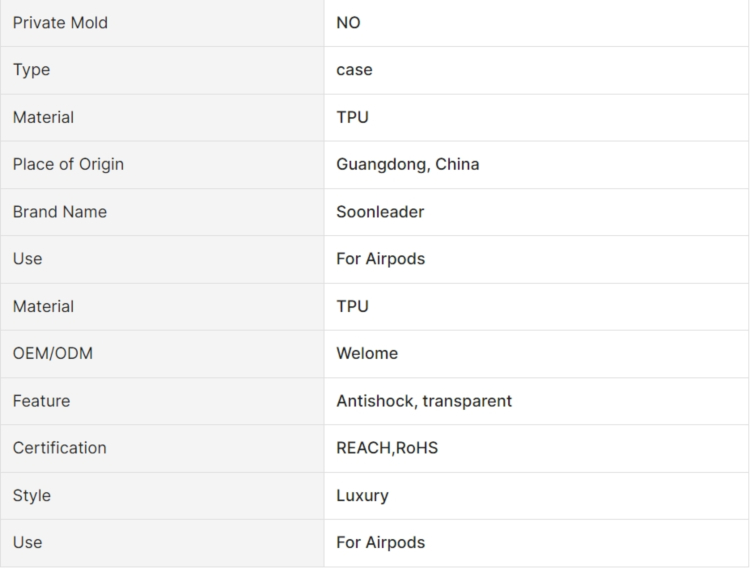Screen dimensions: 750x569
Task: Select the Welome value text
Action: pos(367,353)
